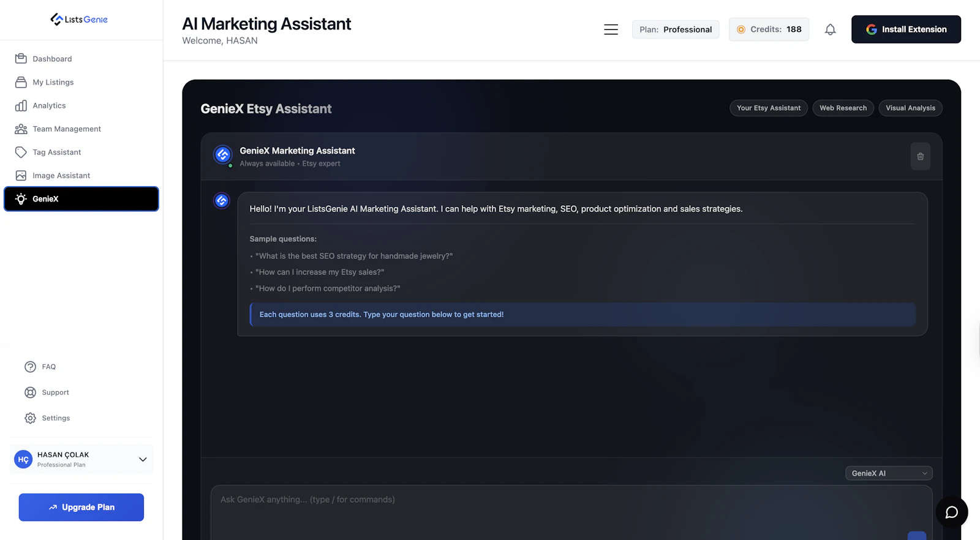Click the ListsGenie logo
The height and width of the screenshot is (540, 980).
[79, 20]
